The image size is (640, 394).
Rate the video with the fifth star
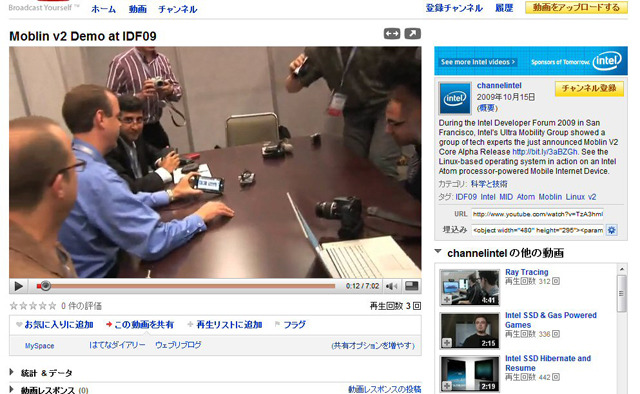click(52, 306)
